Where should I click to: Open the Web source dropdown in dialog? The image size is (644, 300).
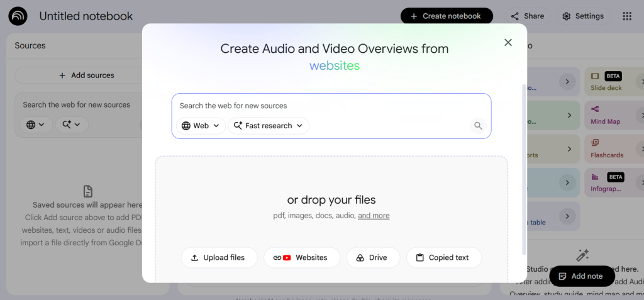[201, 126]
